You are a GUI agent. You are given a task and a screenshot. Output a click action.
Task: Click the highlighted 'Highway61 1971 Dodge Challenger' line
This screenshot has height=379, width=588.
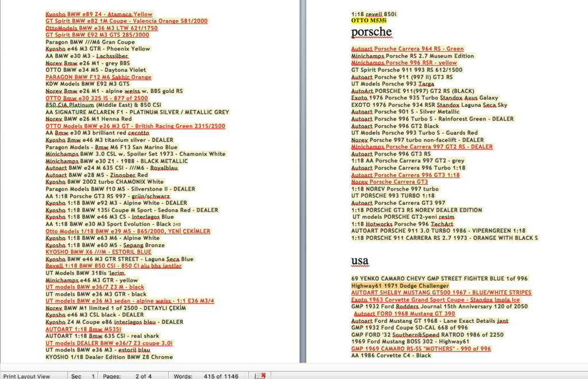tap(400, 285)
